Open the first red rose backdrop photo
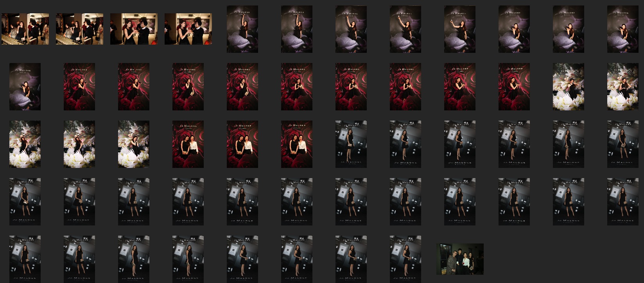 point(79,87)
